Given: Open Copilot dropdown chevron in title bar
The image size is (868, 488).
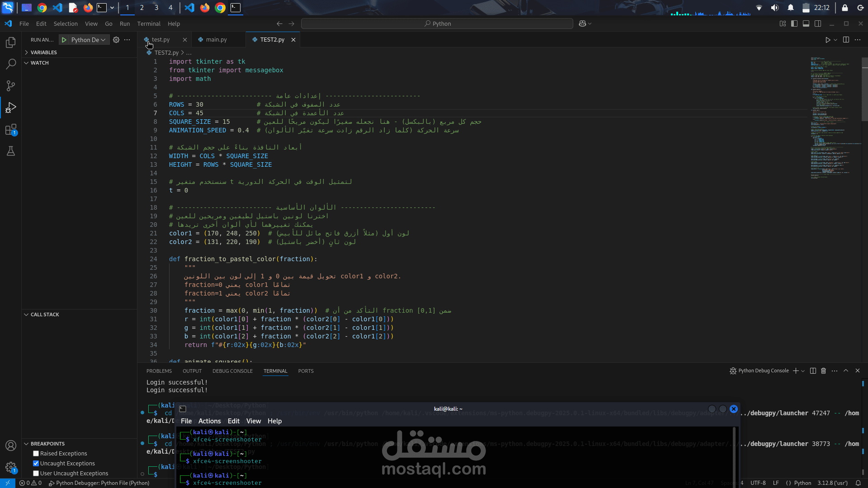Looking at the screenshot, I should point(590,23).
